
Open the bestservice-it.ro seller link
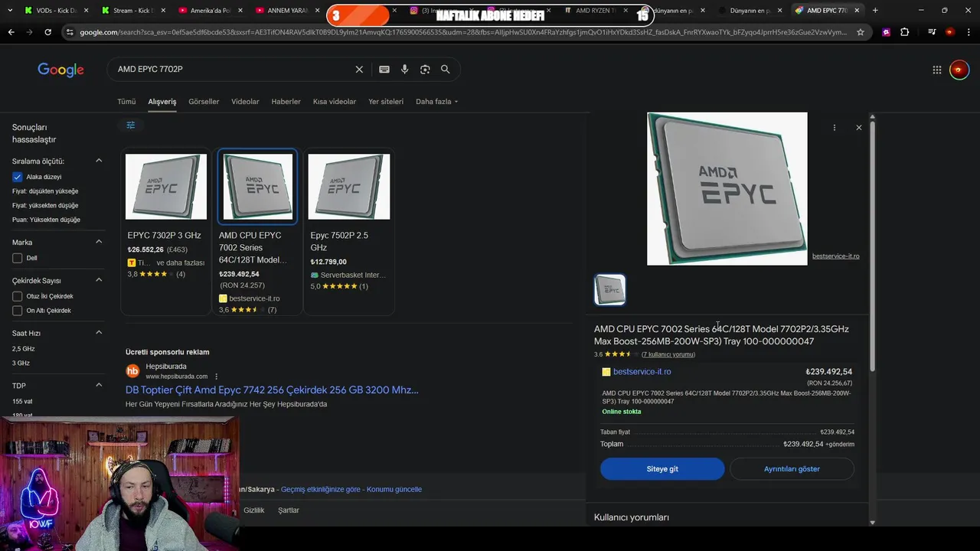[x=642, y=372]
